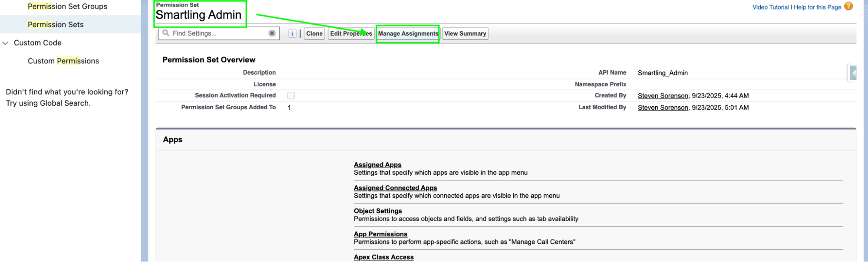The image size is (868, 262).
Task: Open Permission Set Groups in sidebar
Action: point(67,7)
